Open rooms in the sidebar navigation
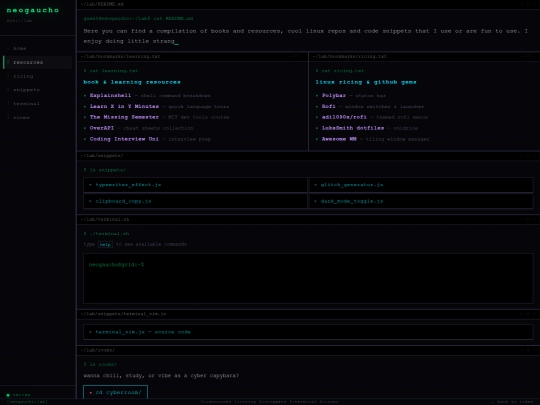The height and width of the screenshot is (405, 540). click(x=38, y=117)
